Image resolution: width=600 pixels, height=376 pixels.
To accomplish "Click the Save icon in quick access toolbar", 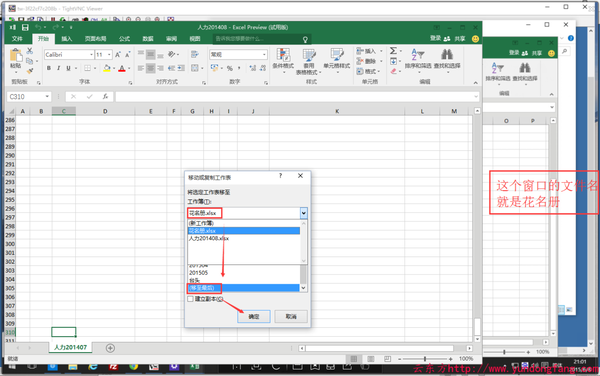I will point(25,28).
